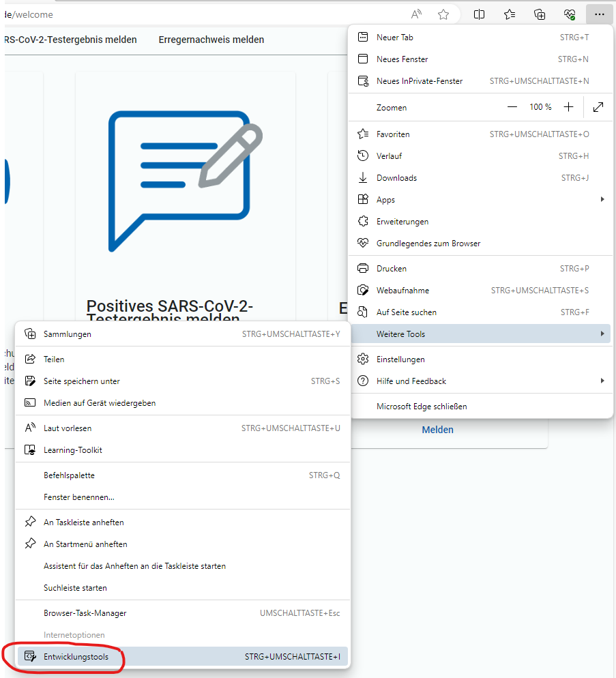Choose Einstellungen in the main menu
616x678 pixels.
tap(400, 359)
